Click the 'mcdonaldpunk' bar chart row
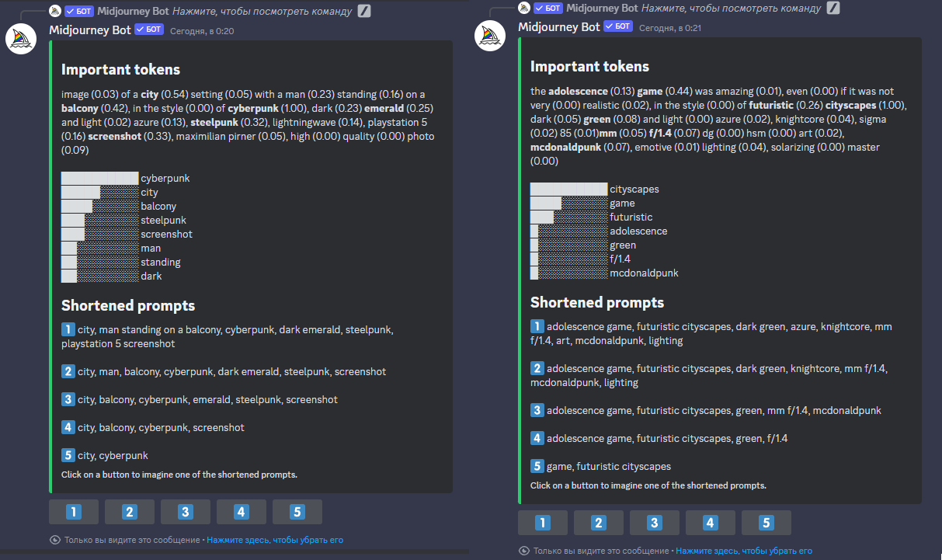Image resolution: width=942 pixels, height=560 pixels. (605, 273)
